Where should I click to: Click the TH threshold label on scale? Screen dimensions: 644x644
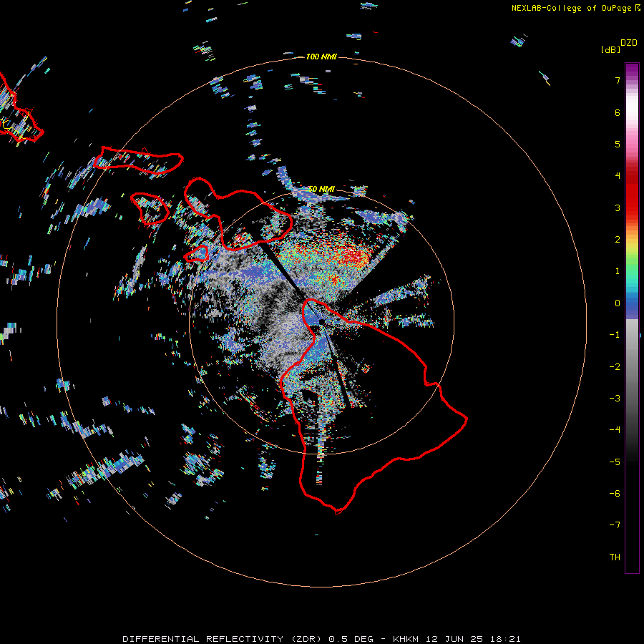coord(615,557)
